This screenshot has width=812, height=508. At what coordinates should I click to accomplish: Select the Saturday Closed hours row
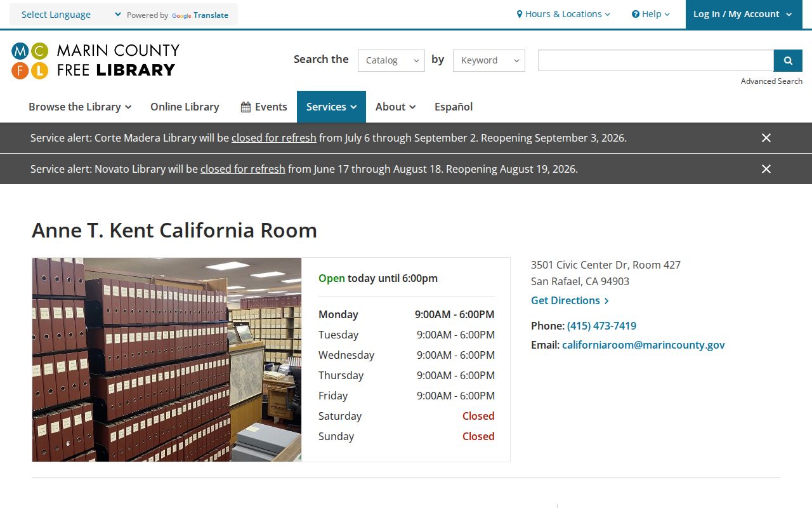click(x=406, y=416)
